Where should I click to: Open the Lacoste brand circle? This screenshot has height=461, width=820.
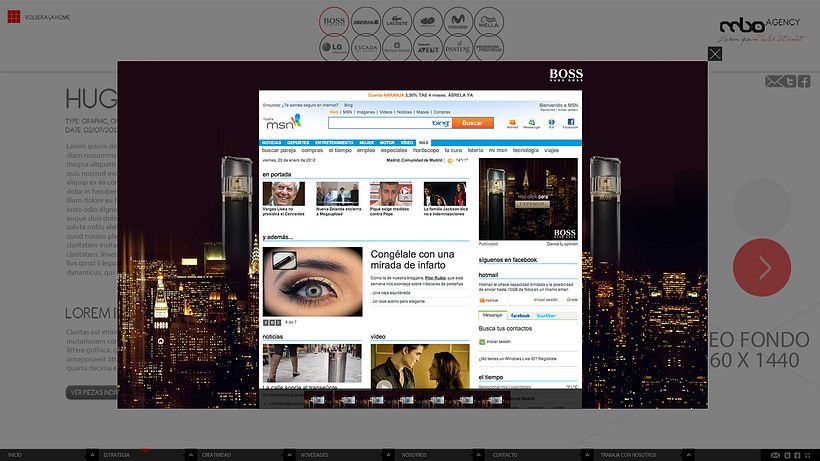[x=397, y=21]
